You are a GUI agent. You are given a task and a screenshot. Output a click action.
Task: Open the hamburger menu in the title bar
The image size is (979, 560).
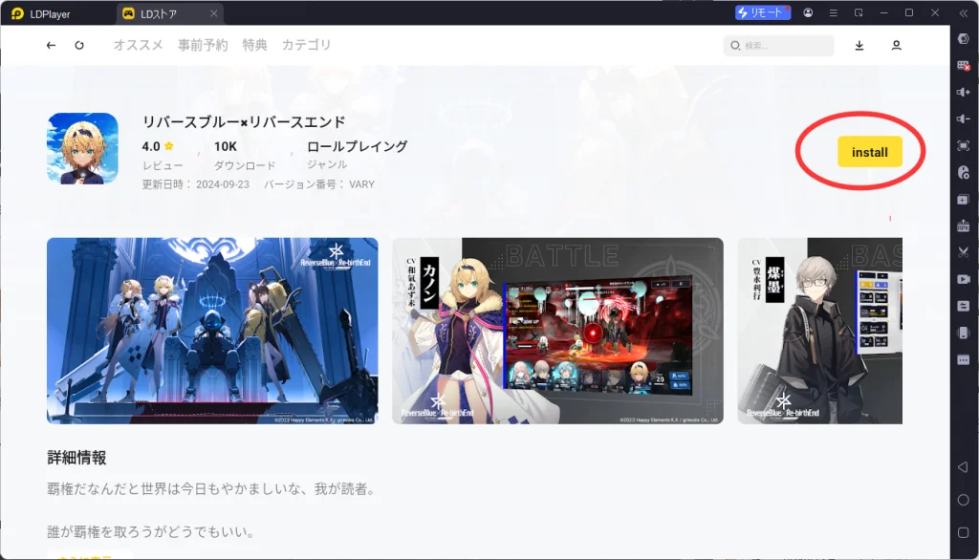[x=833, y=12]
